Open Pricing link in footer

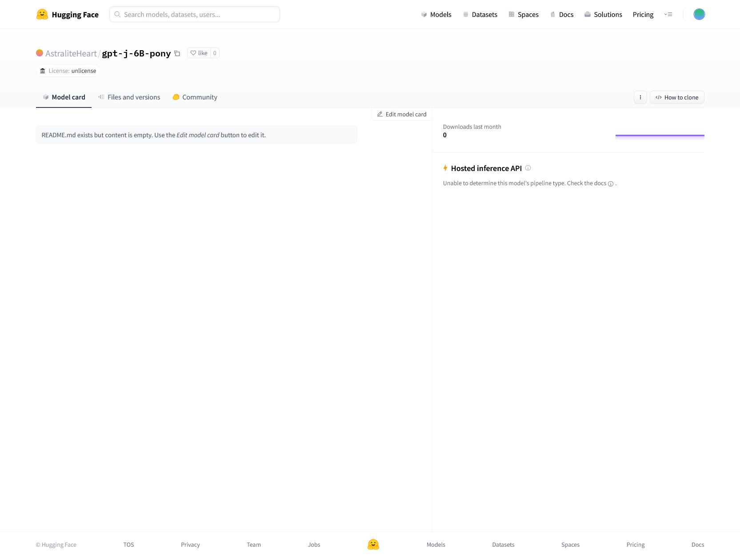click(x=636, y=544)
